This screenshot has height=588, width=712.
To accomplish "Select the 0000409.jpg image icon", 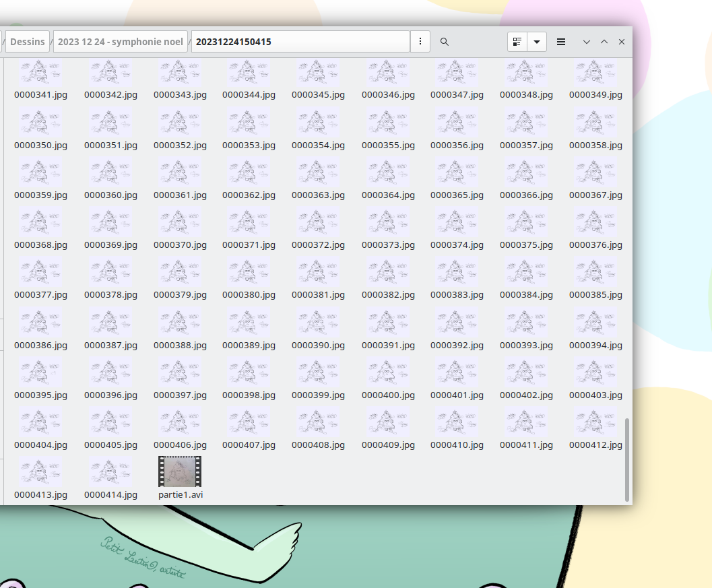I will pyautogui.click(x=388, y=422).
